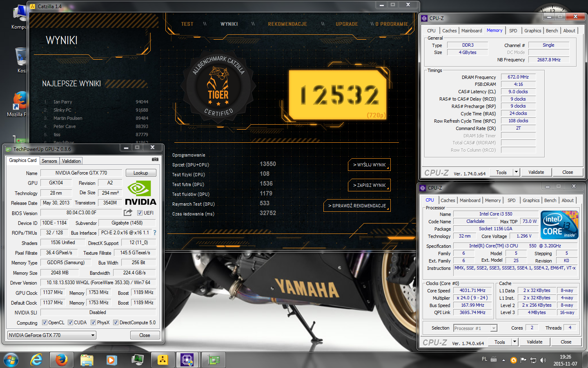This screenshot has height=368, width=588.
Task: Click SPRAWDŹ REKOMENDACJE button
Action: [357, 206]
